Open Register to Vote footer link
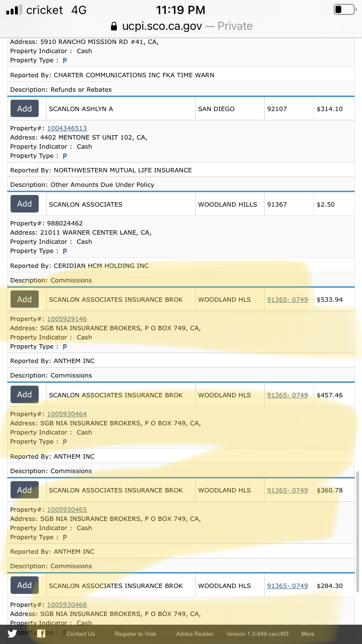Screen dimensions: 362x644 [x=136, y=634]
